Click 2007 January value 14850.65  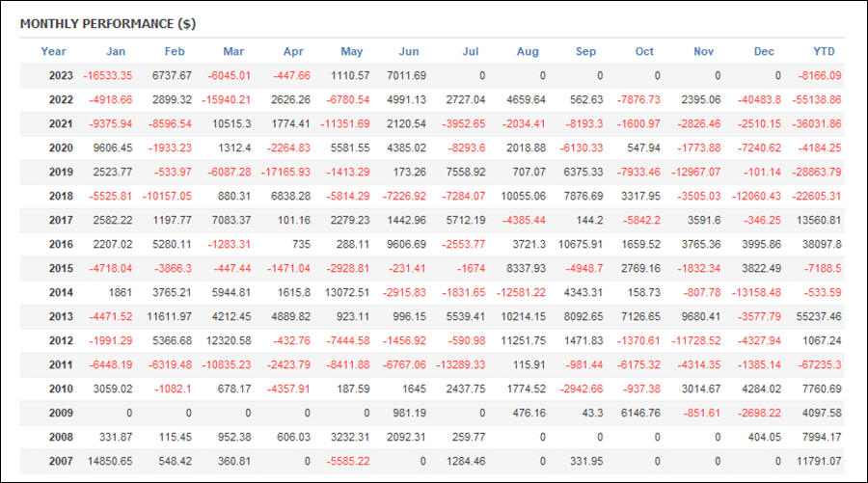tap(110, 461)
